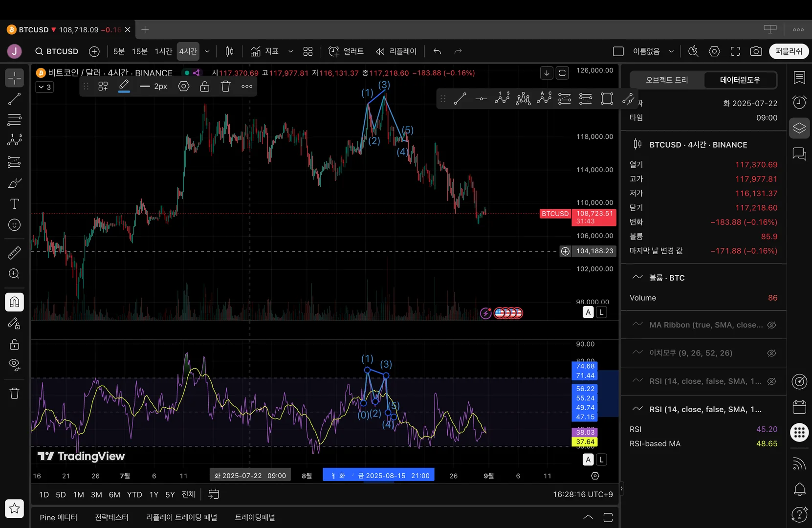This screenshot has height=528, width=812.
Task: Expand the layout name dropdown
Action: (x=671, y=51)
